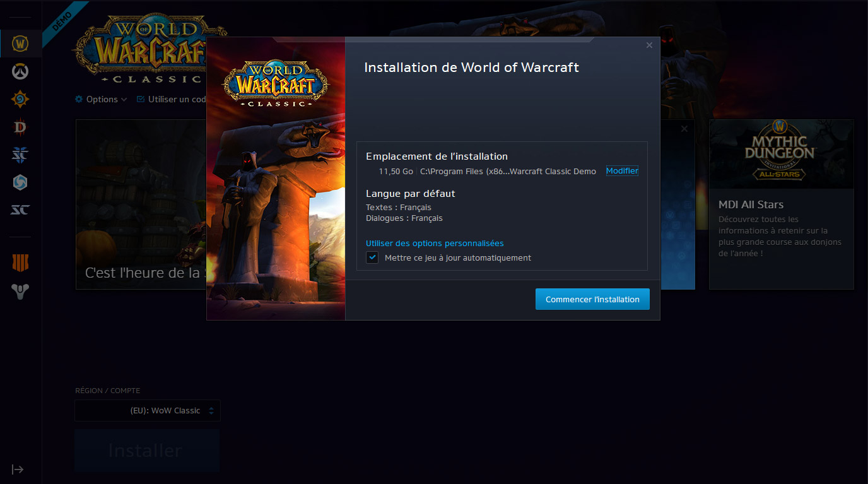This screenshot has width=868, height=484.
Task: Open the Options dropdown menu
Action: (101, 99)
